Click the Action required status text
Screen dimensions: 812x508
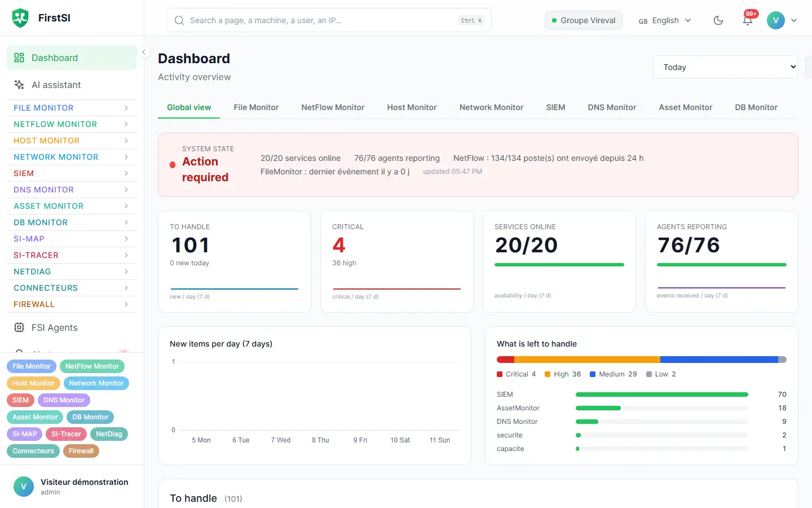click(x=205, y=169)
